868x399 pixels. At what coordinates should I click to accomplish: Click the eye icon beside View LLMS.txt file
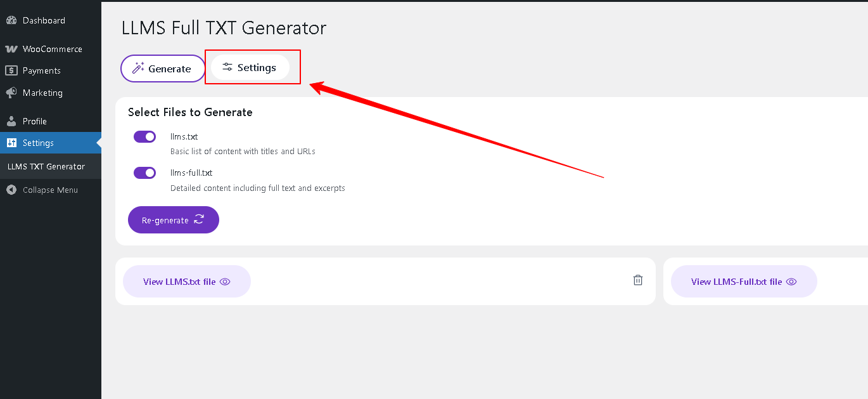(x=225, y=282)
